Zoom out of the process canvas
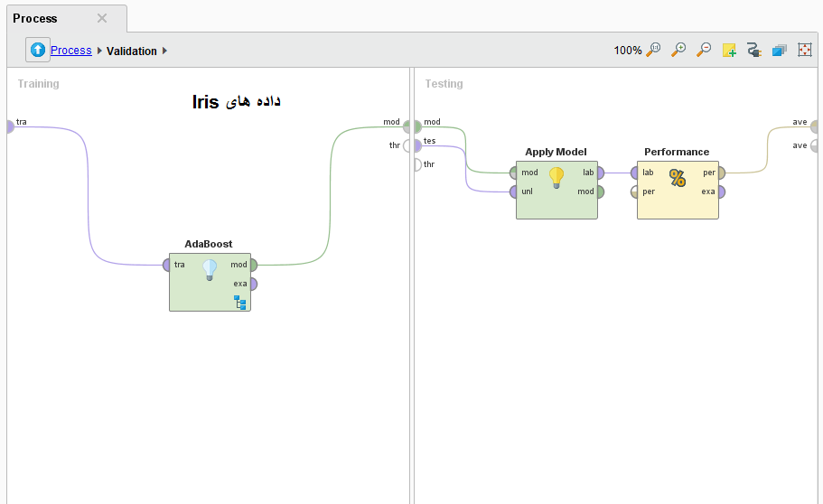The image size is (823, 504). pos(703,51)
